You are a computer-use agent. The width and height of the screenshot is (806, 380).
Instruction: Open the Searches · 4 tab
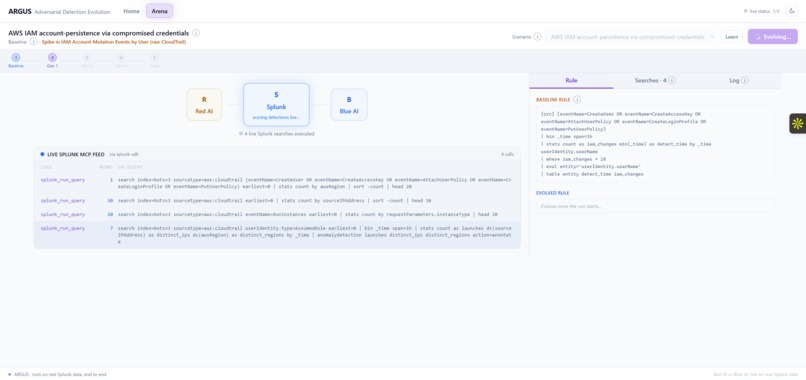pos(655,81)
